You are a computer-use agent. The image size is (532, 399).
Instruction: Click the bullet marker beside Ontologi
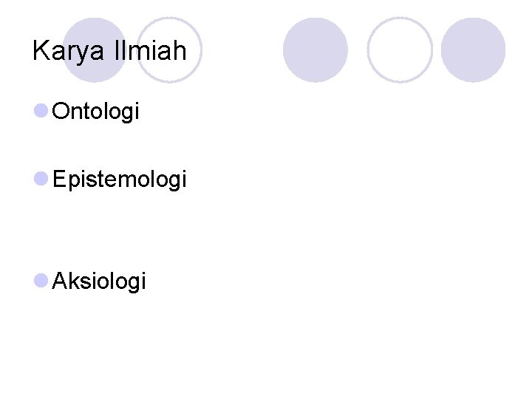[x=41, y=111]
